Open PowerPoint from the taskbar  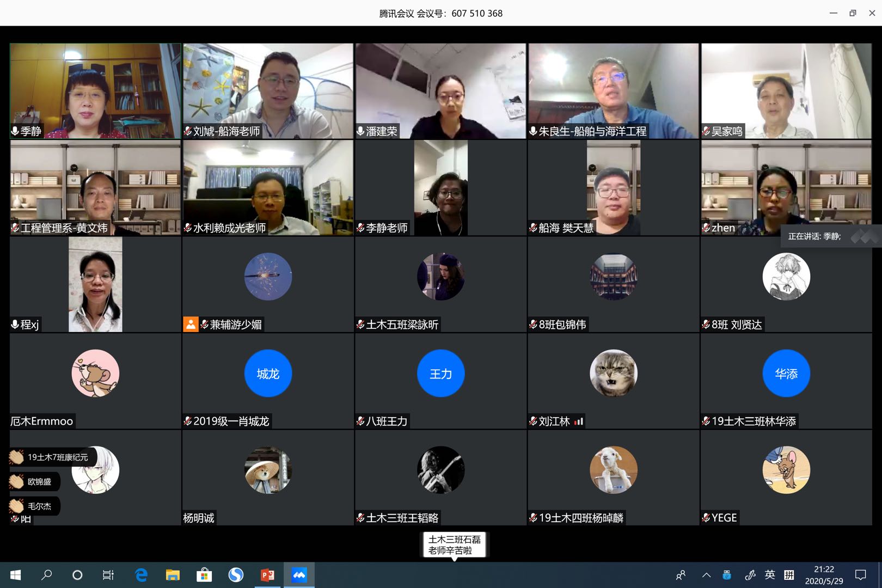click(267, 575)
